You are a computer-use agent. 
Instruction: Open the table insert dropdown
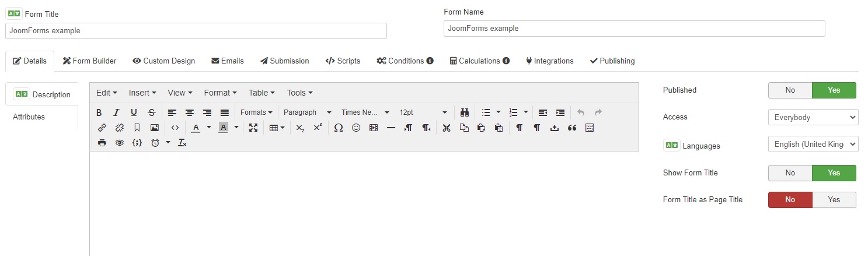277,128
